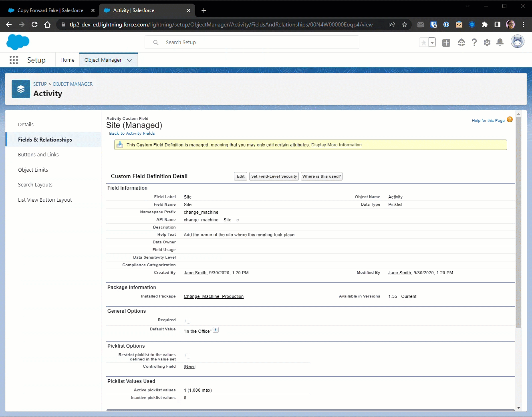Open the Chrome tab search chevron
The image size is (532, 417).
click(468, 6)
